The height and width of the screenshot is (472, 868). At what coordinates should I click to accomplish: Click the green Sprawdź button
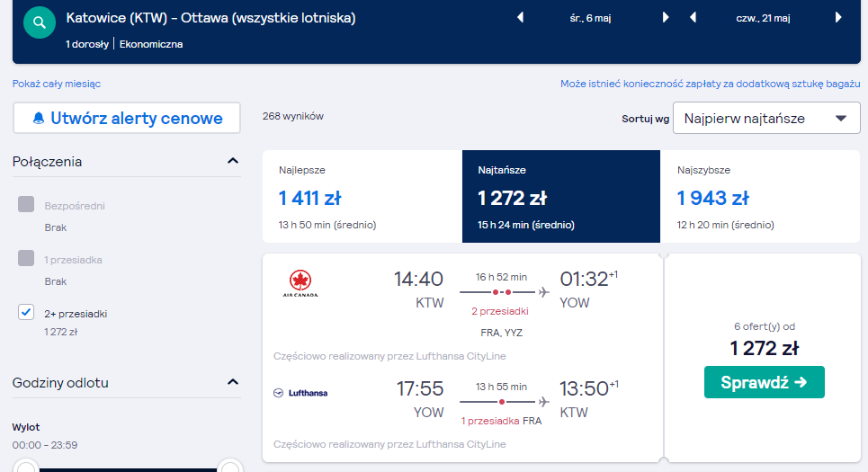coord(764,382)
